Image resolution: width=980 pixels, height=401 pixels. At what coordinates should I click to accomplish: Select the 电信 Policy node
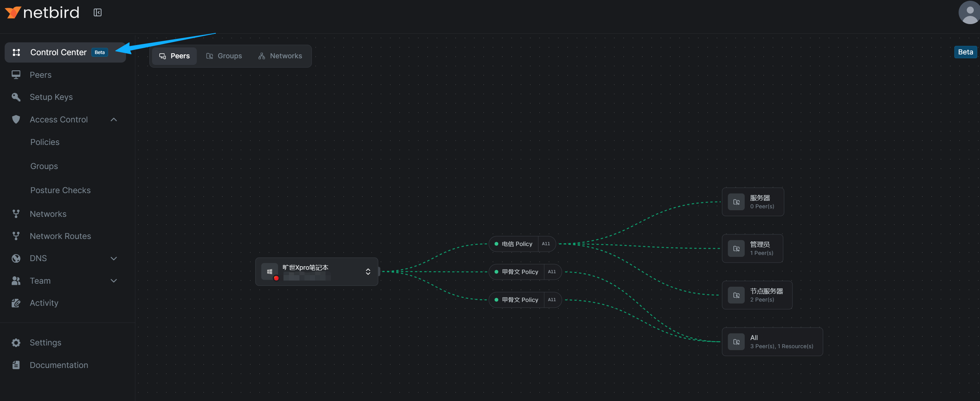coord(516,244)
